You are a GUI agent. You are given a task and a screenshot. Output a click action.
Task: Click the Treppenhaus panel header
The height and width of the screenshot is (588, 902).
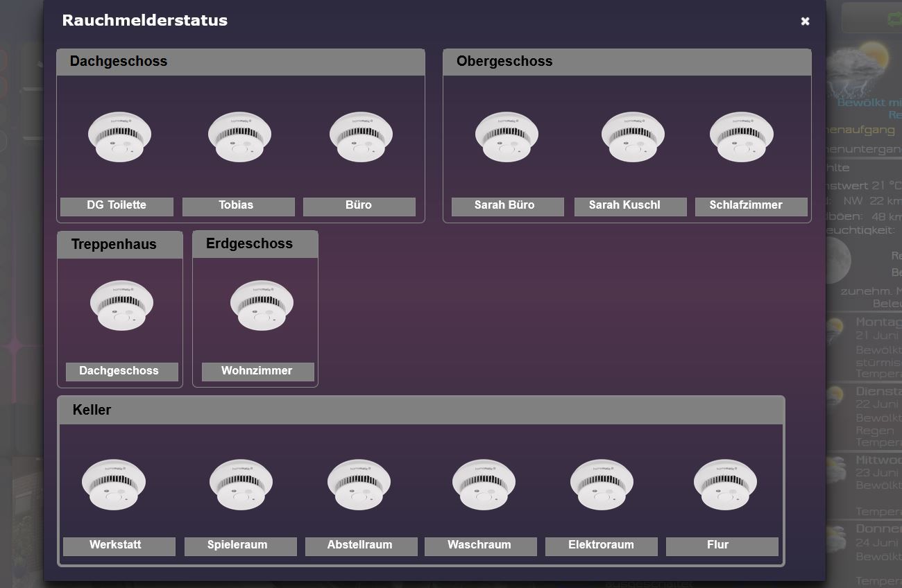(x=120, y=245)
